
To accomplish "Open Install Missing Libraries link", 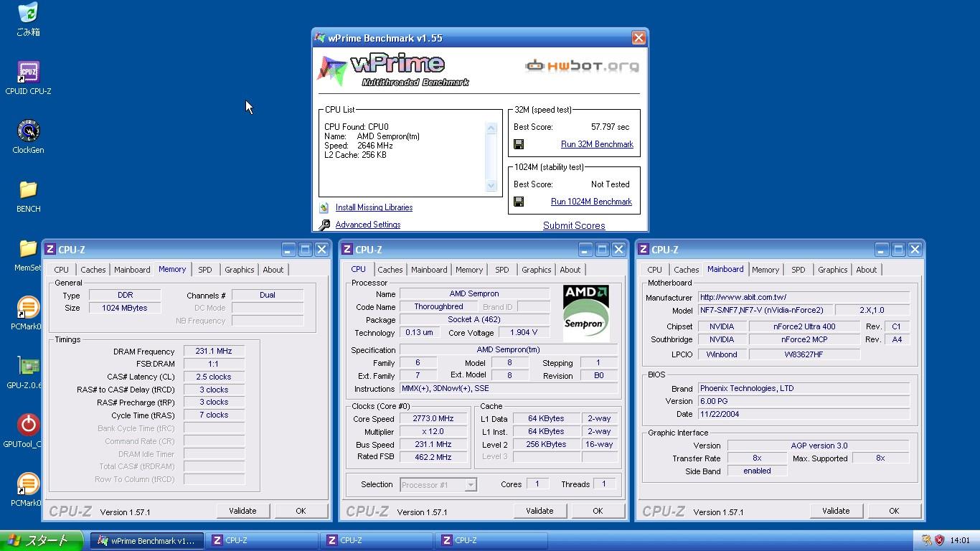I will (374, 207).
